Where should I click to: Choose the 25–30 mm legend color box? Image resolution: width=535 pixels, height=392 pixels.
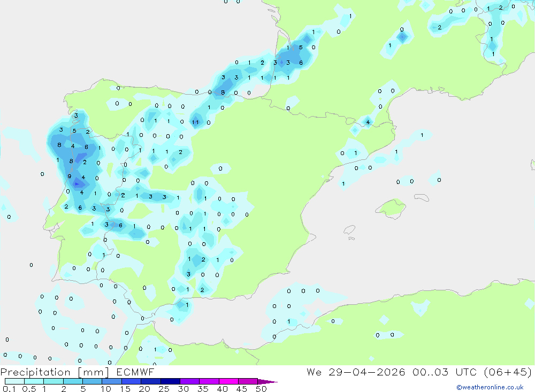click(170, 381)
